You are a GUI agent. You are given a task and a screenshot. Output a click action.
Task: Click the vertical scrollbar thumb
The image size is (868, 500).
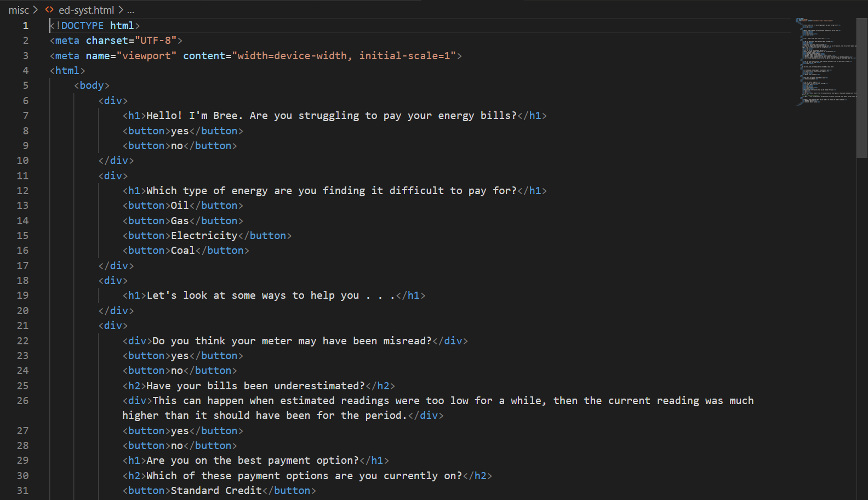click(862, 88)
